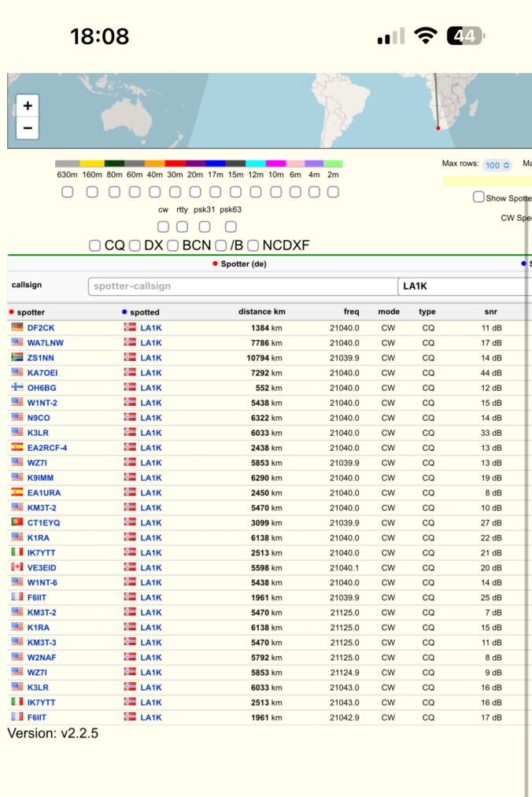
Task: Zoom in on the map
Action: pos(28,105)
